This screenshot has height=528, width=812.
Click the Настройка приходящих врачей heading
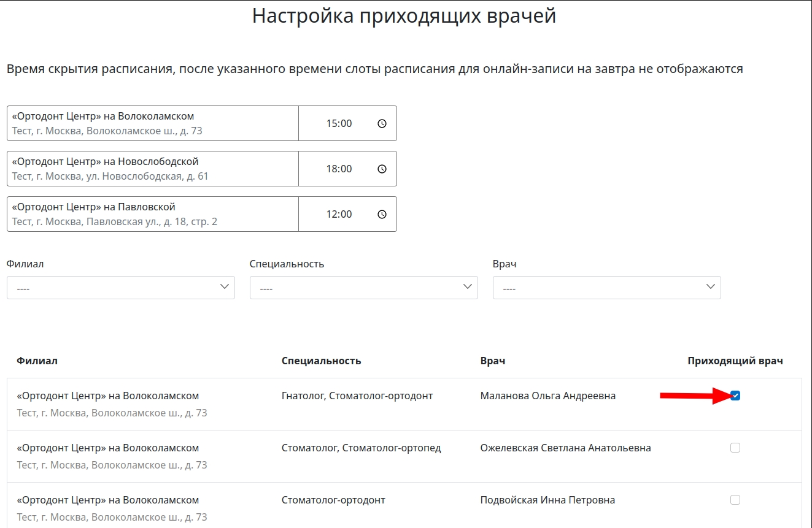pyautogui.click(x=404, y=15)
